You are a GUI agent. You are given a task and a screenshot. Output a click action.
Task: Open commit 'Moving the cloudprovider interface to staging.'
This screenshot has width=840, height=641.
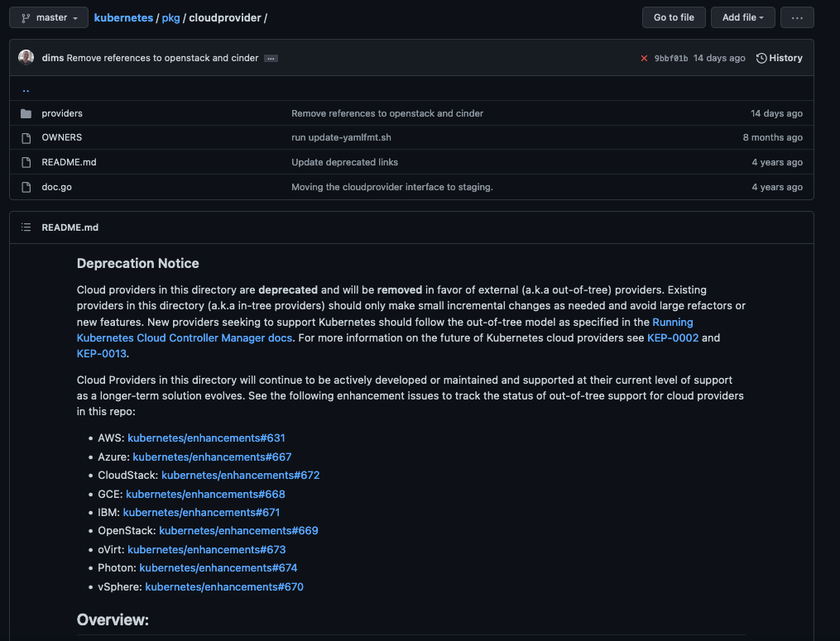[x=392, y=187]
